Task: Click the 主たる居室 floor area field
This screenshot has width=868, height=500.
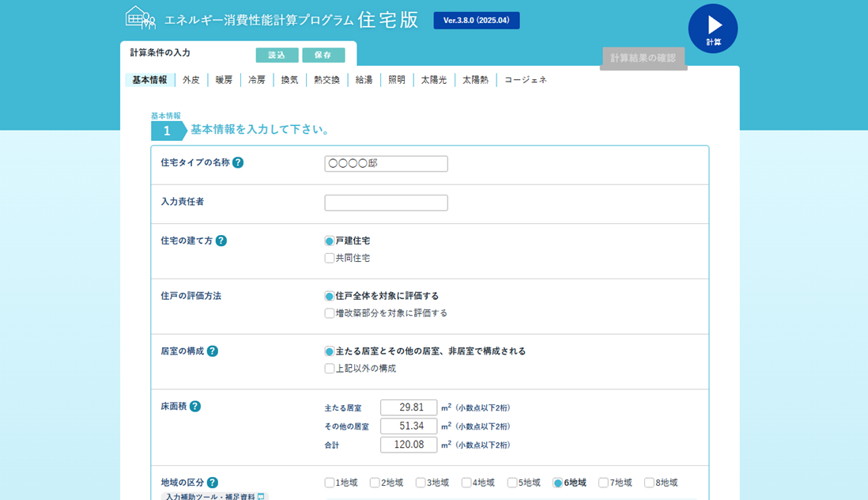Action: click(409, 407)
